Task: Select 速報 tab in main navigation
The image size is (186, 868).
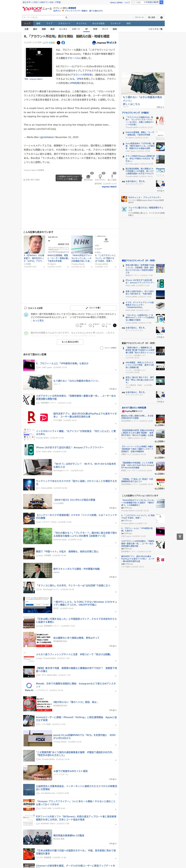Action: coord(38,23)
